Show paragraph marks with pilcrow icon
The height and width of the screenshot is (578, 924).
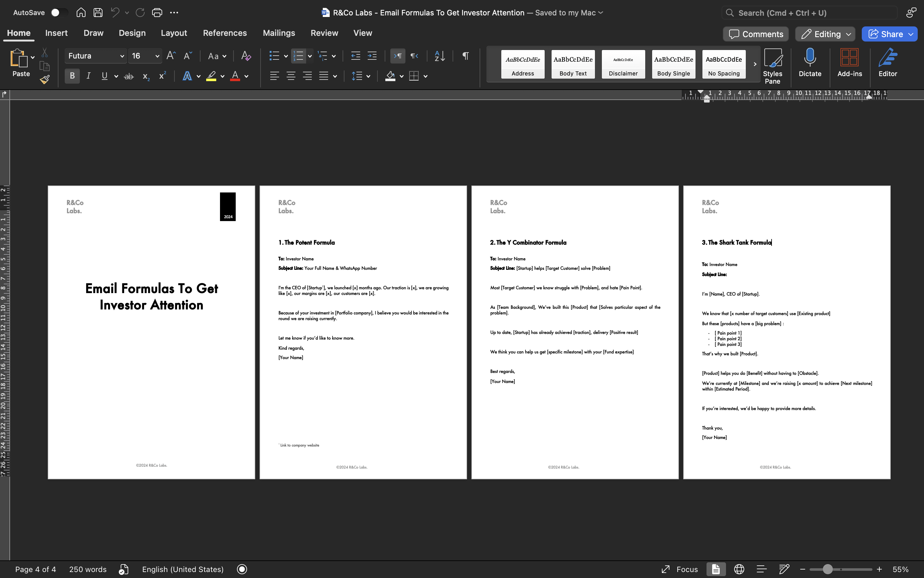coord(465,56)
